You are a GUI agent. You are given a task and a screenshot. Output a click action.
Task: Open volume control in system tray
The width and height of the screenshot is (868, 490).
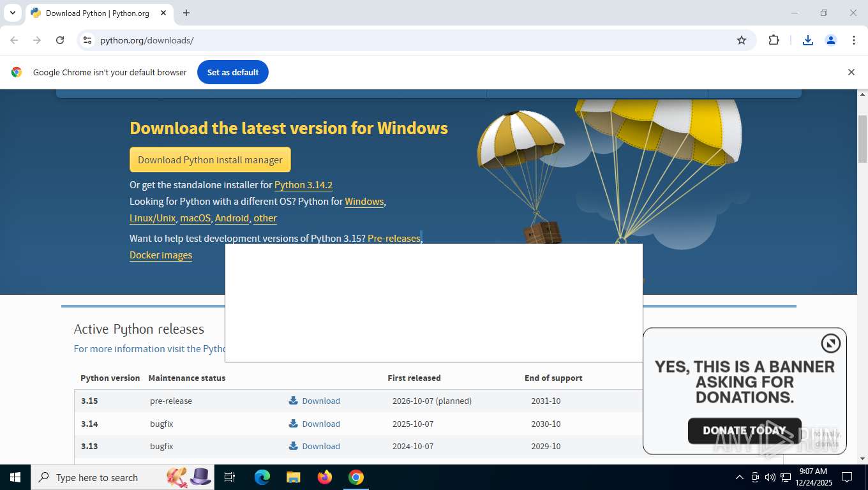[x=770, y=477]
